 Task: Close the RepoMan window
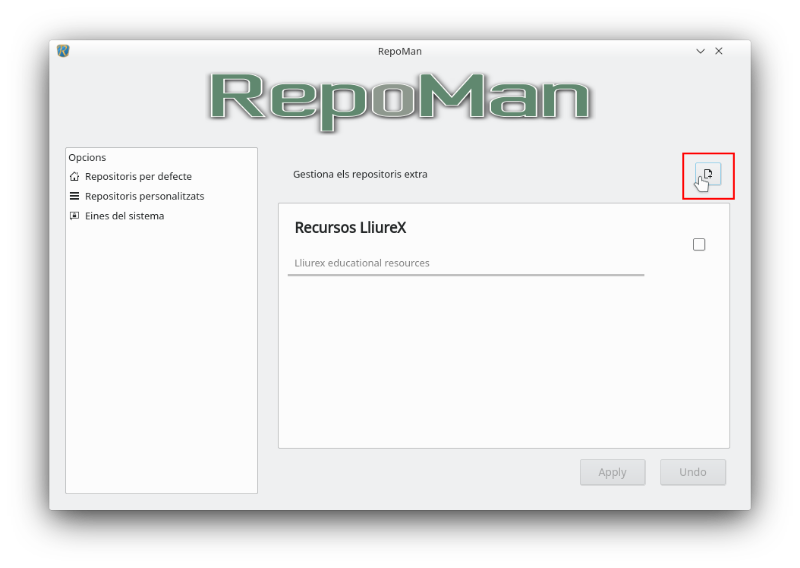coord(719,51)
